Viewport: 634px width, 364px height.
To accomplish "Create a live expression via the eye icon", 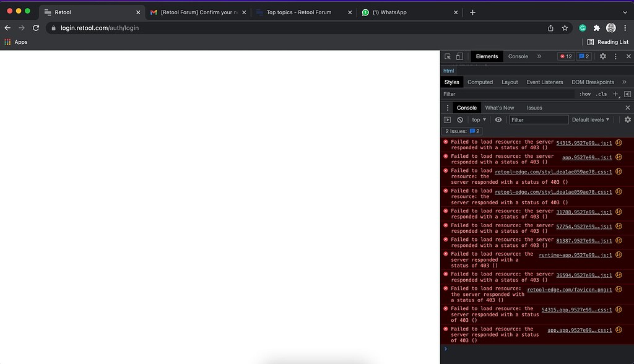I will (x=498, y=120).
